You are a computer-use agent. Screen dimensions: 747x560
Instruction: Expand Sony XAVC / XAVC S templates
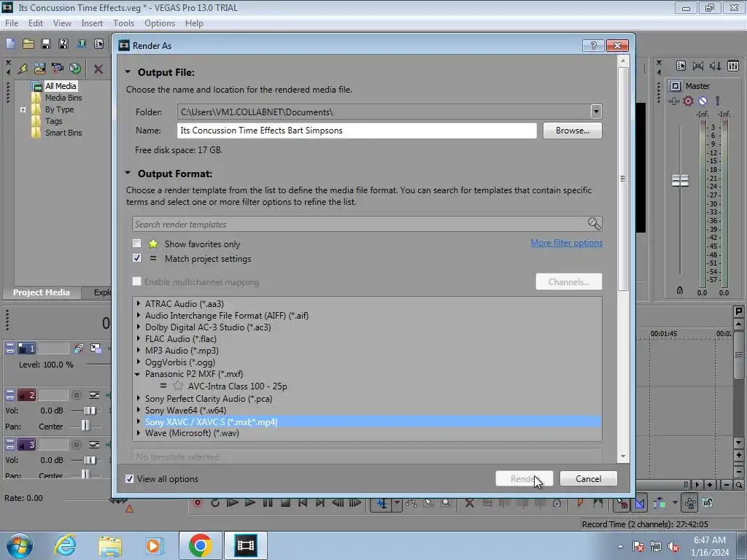pos(138,421)
